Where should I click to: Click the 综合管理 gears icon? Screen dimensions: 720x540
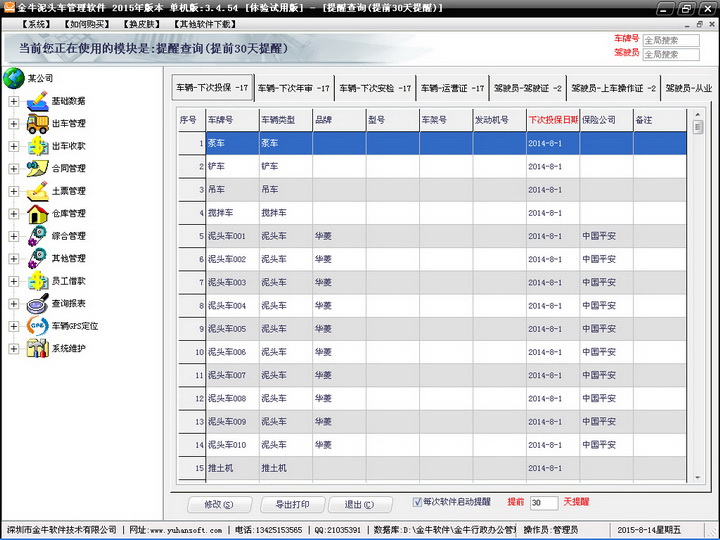tap(38, 236)
